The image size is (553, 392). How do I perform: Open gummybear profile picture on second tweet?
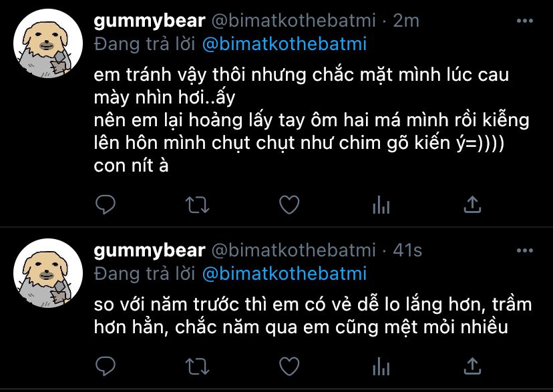coord(48,273)
